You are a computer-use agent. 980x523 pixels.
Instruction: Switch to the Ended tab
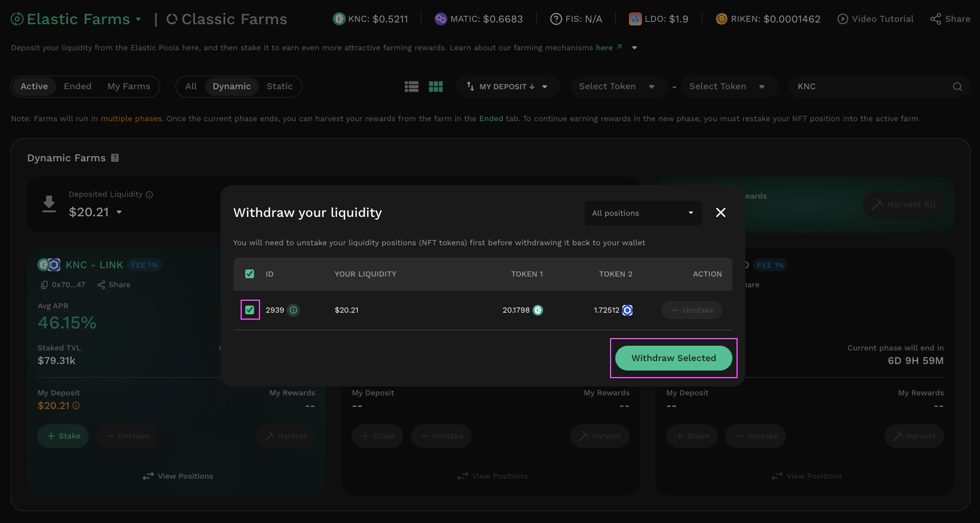(77, 86)
